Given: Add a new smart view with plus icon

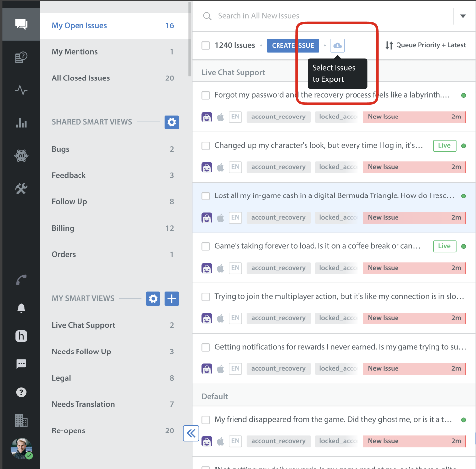Looking at the screenshot, I should click(x=171, y=299).
